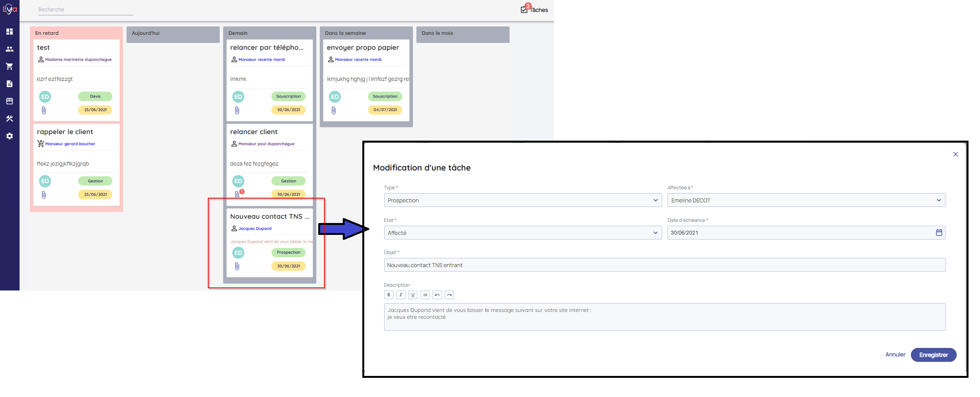This screenshot has height=397, width=980.
Task: Open the contacts people icon in sidebar
Action: point(10,49)
